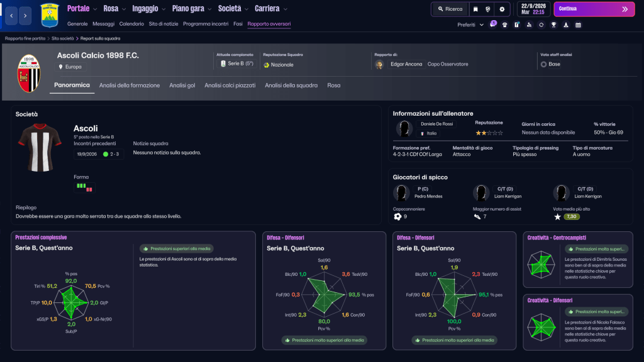Click the Forma results bar indicator
The image size is (644, 362).
click(x=84, y=187)
